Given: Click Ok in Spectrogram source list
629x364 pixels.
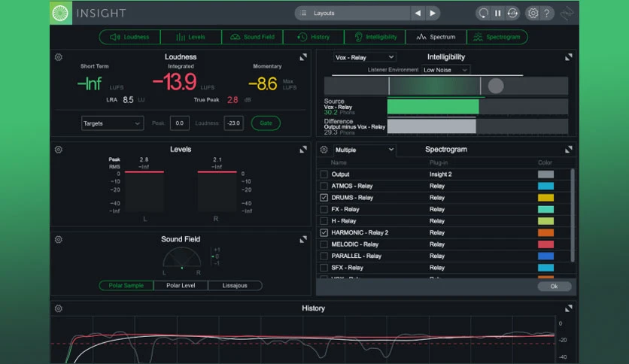Looking at the screenshot, I should (x=554, y=287).
